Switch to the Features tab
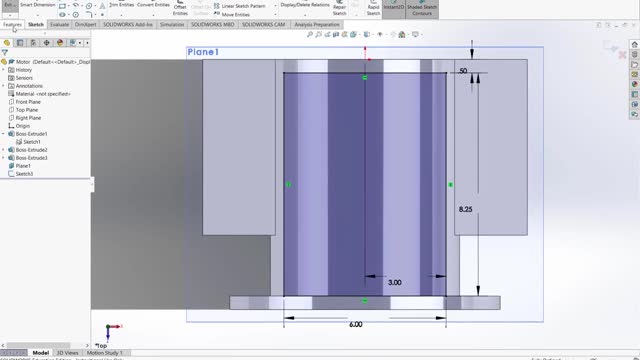640x360 pixels. [12, 24]
